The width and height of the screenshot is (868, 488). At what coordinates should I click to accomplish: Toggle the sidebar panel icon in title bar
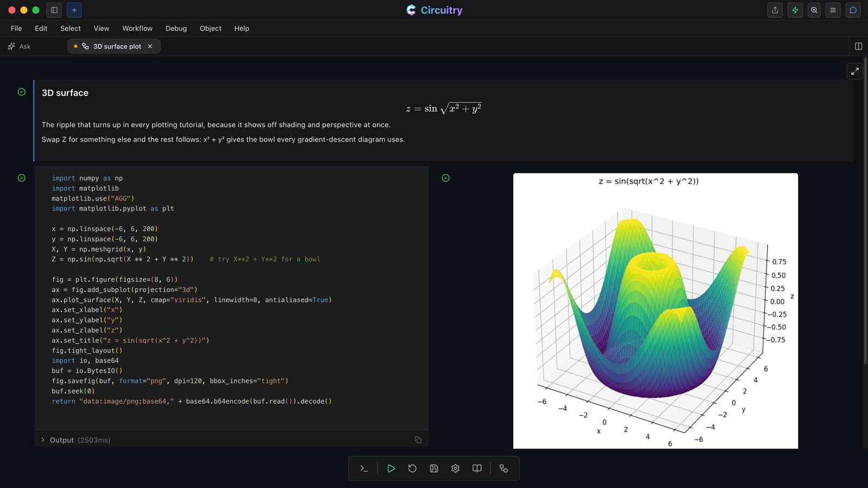click(x=54, y=10)
